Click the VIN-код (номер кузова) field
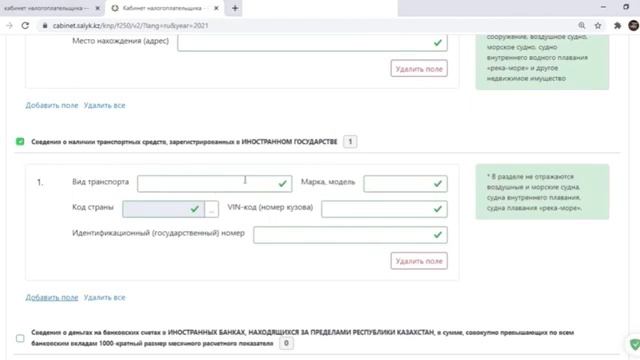This screenshot has height=360, width=640. pyautogui.click(x=384, y=209)
